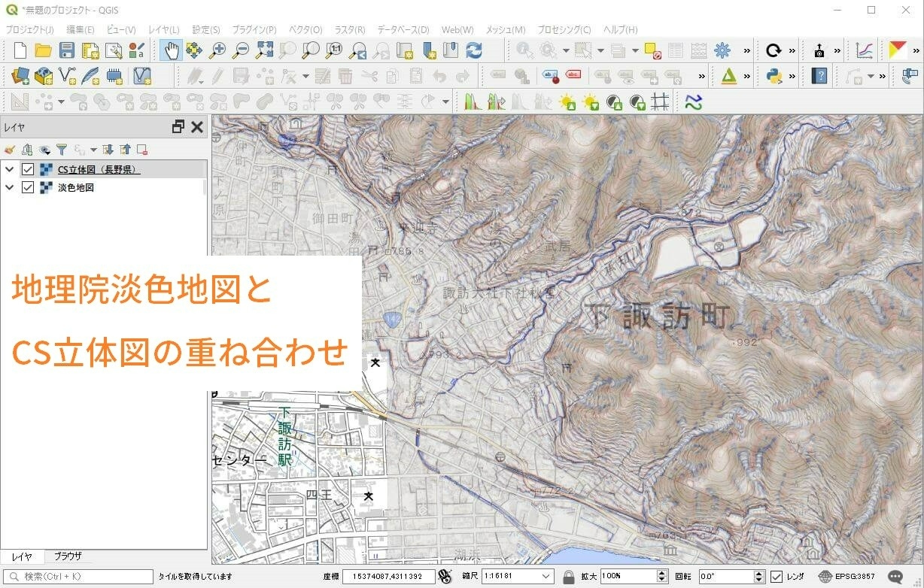The image size is (924, 588).
Task: Click the 検索 (Ctrl+K) locator search field
Action: (78, 577)
